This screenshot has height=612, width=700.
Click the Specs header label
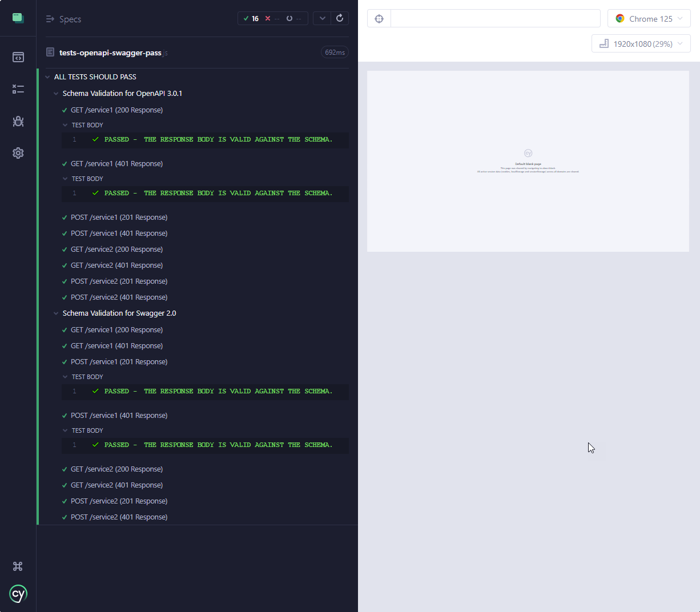70,19
